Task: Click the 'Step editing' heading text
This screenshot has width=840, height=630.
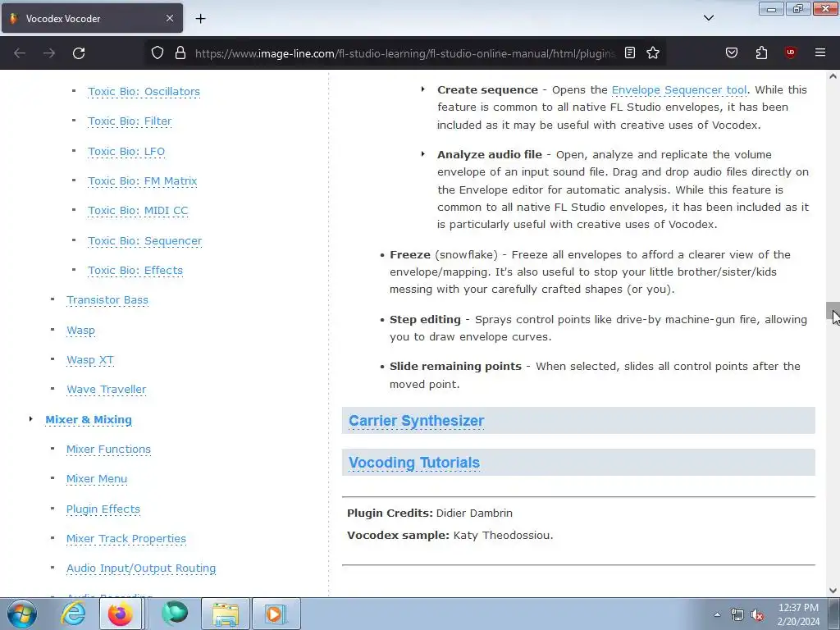Action: click(x=425, y=320)
